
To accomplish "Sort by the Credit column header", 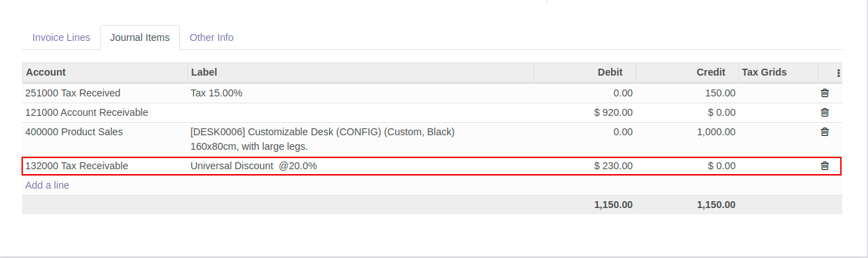I will point(687,72).
